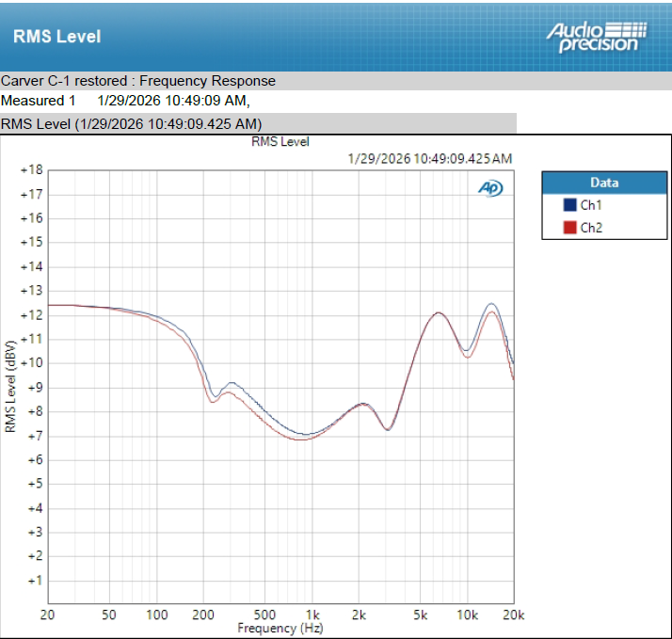
Task: Click the graph timestamp above plot
Action: click(430, 159)
